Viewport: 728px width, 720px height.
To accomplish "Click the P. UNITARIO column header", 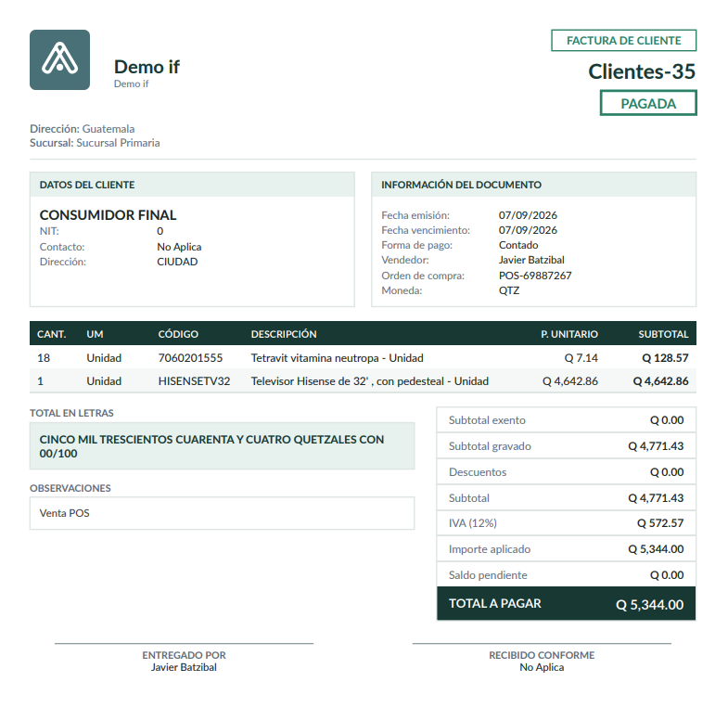I will click(x=569, y=334).
